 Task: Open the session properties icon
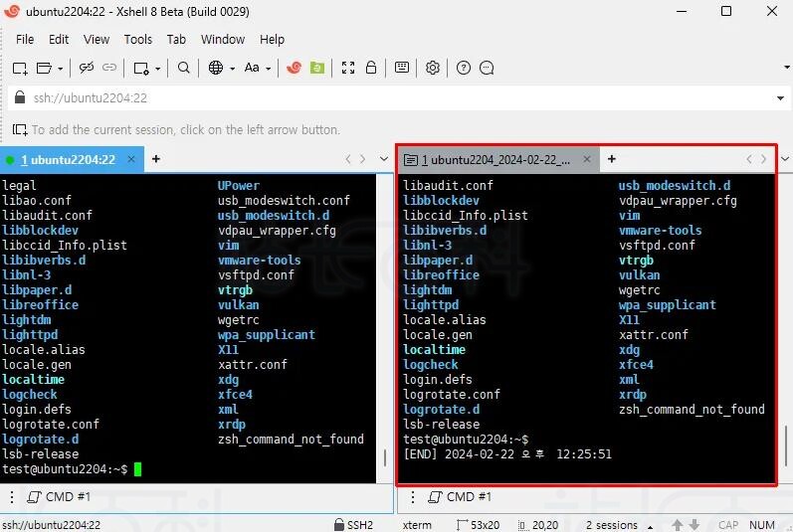click(141, 68)
